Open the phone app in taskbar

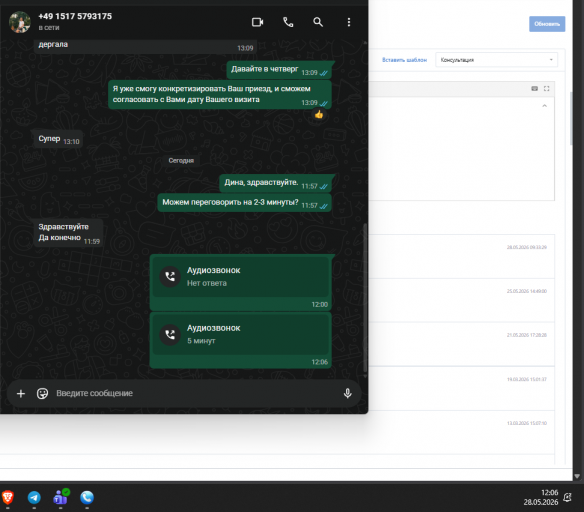coord(87,497)
